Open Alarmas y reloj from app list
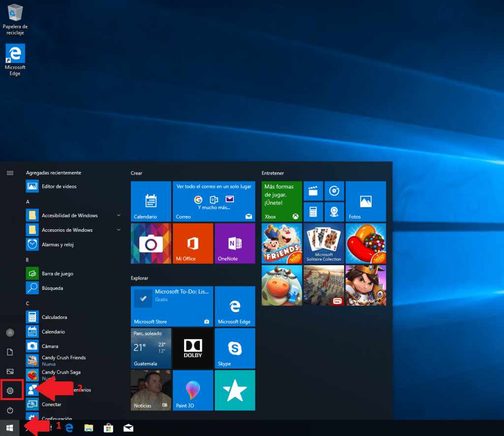This screenshot has width=504, height=436. pyautogui.click(x=57, y=245)
